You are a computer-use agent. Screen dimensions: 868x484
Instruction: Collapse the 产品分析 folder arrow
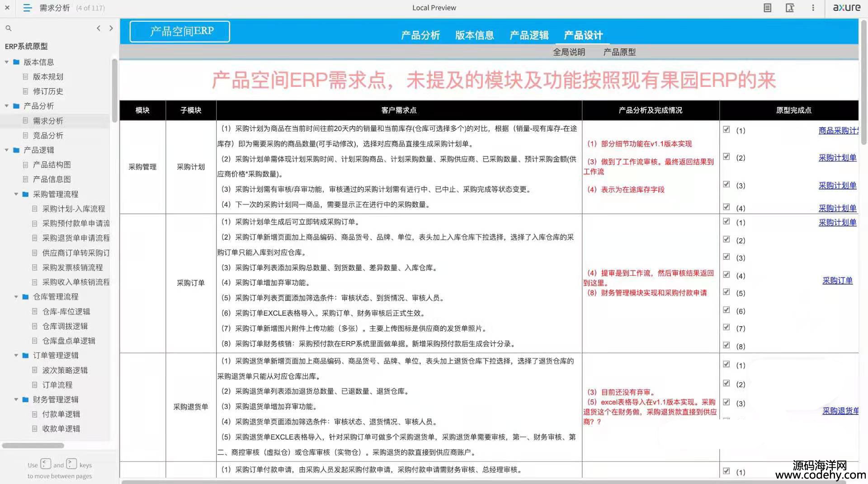6,106
